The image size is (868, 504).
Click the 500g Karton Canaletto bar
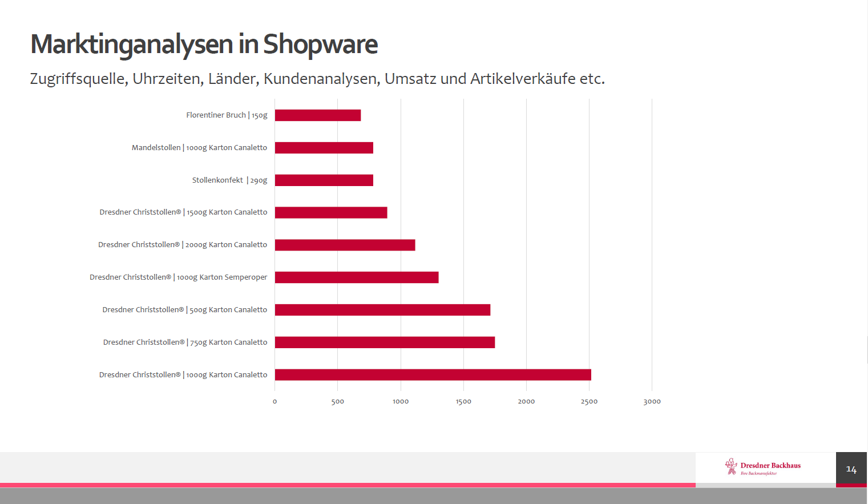(383, 310)
